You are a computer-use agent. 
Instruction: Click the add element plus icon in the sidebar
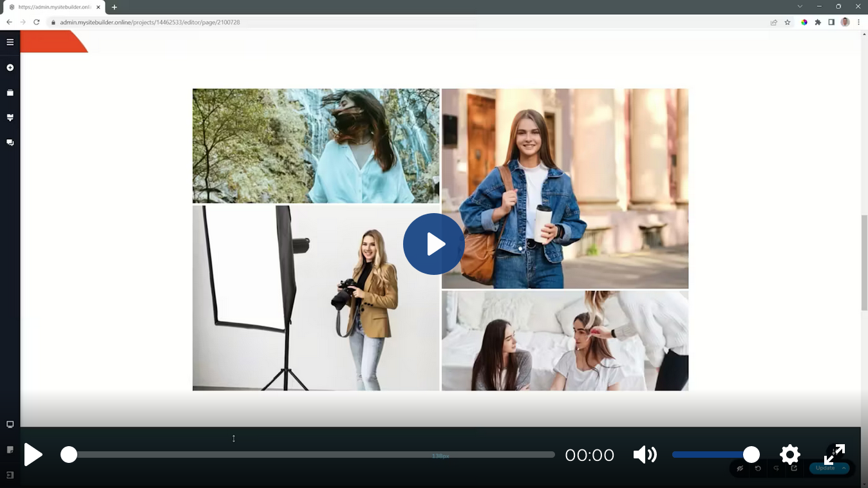[10, 68]
